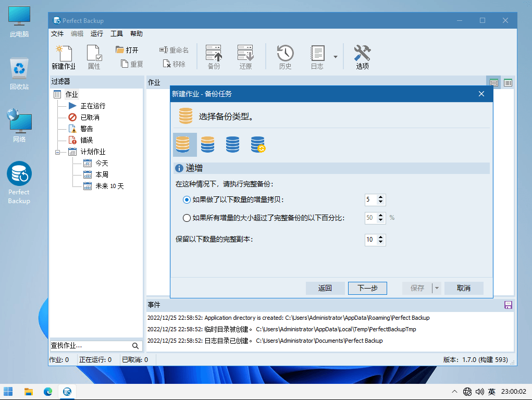532x400 pixels.
Task: Click the 新建作业 (new job) toolbar icon
Action: point(64,57)
